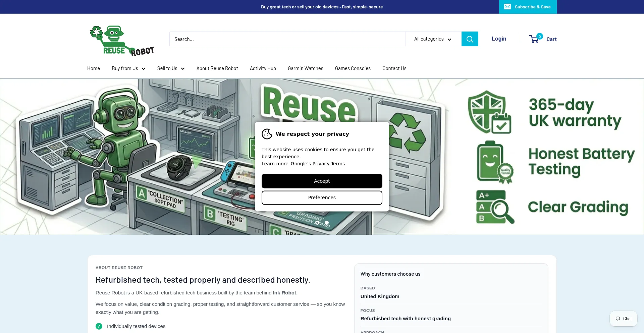Click the 'Why customers choose us' heading

pos(390,274)
